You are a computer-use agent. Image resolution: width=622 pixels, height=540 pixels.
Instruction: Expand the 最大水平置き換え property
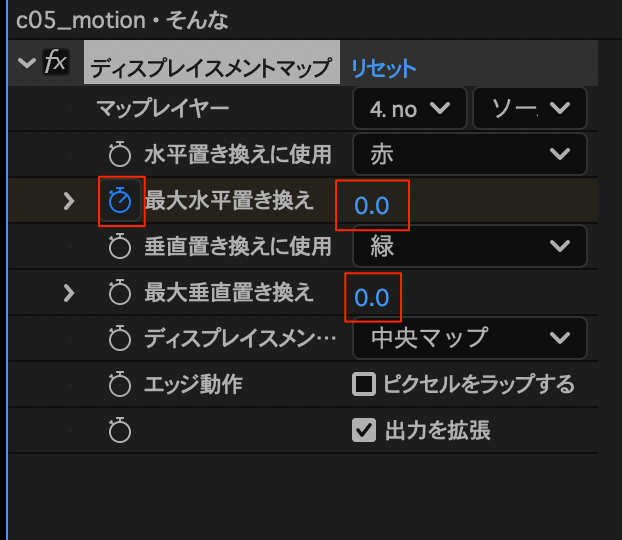69,201
